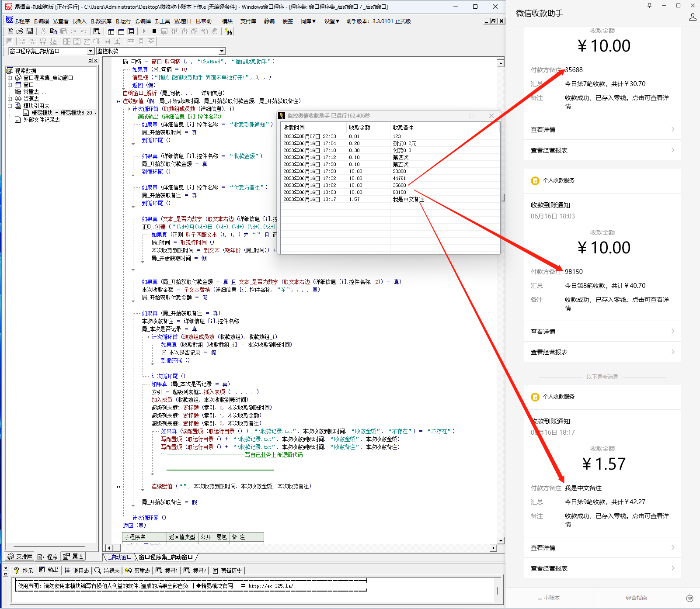Switch to the 监视表 bottom tab
The height and width of the screenshot is (609, 700).
pos(107,570)
